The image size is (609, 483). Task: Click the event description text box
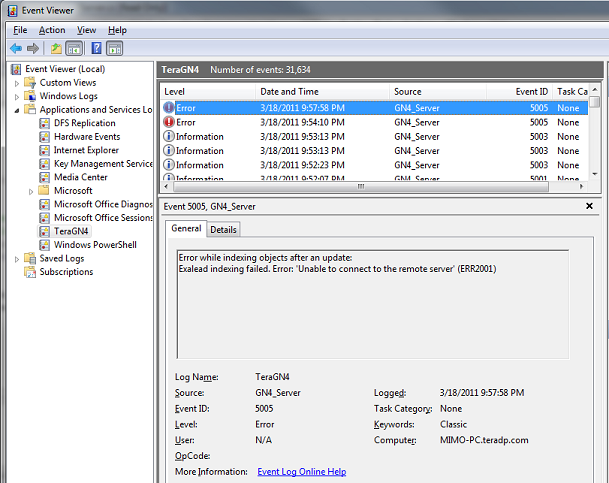[x=373, y=304]
